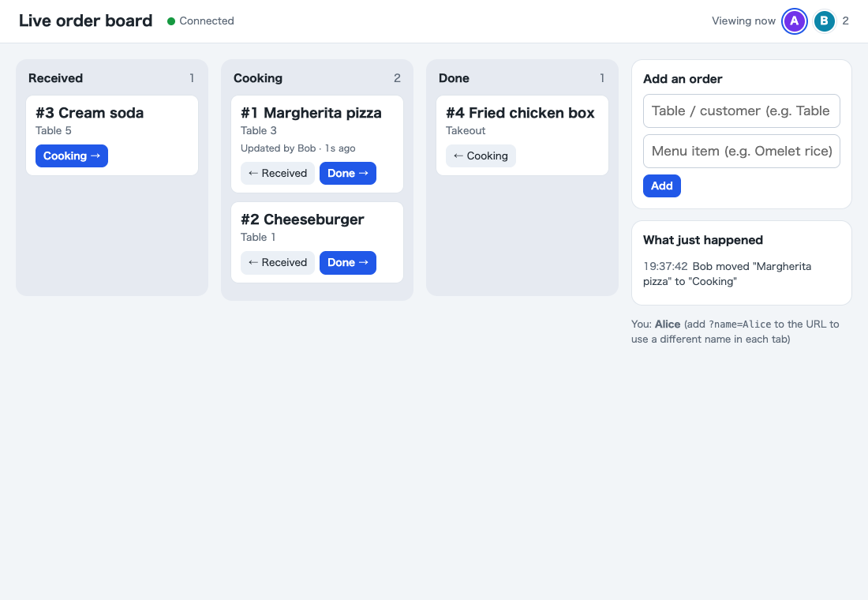Click the "Table 1" label

point(258,237)
